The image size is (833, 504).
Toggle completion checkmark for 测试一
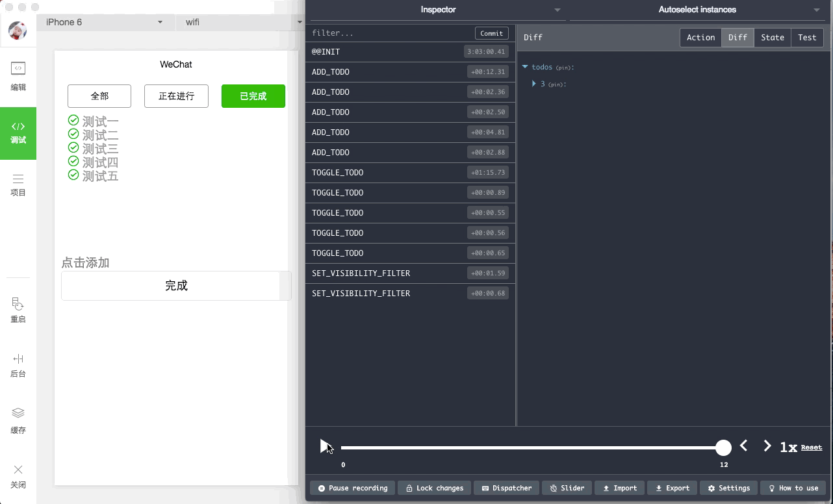73,121
